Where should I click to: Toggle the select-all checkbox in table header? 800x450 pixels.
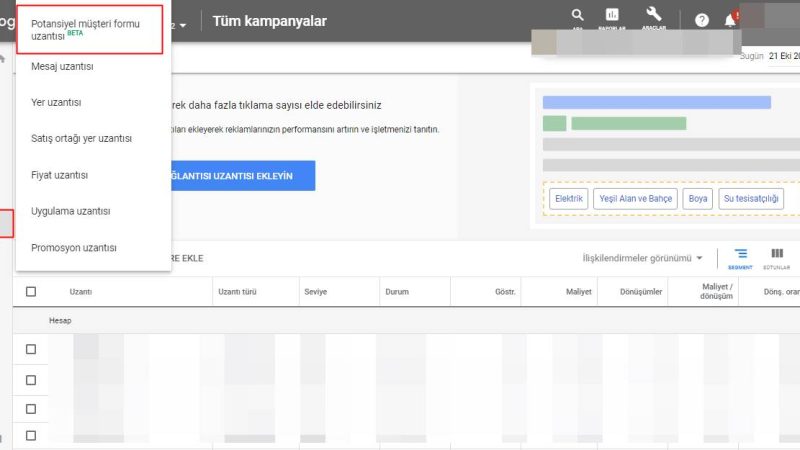coord(31,291)
